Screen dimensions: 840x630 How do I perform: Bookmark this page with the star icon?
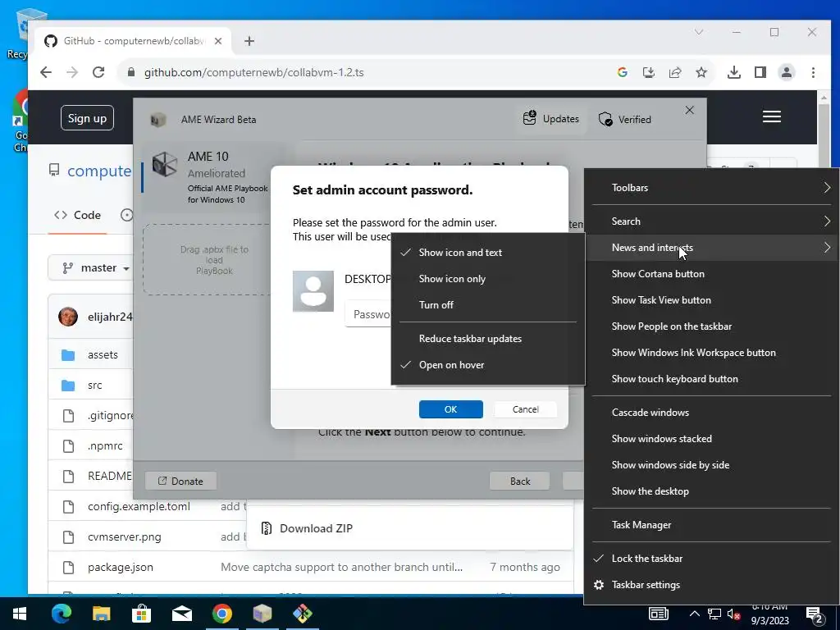point(701,72)
